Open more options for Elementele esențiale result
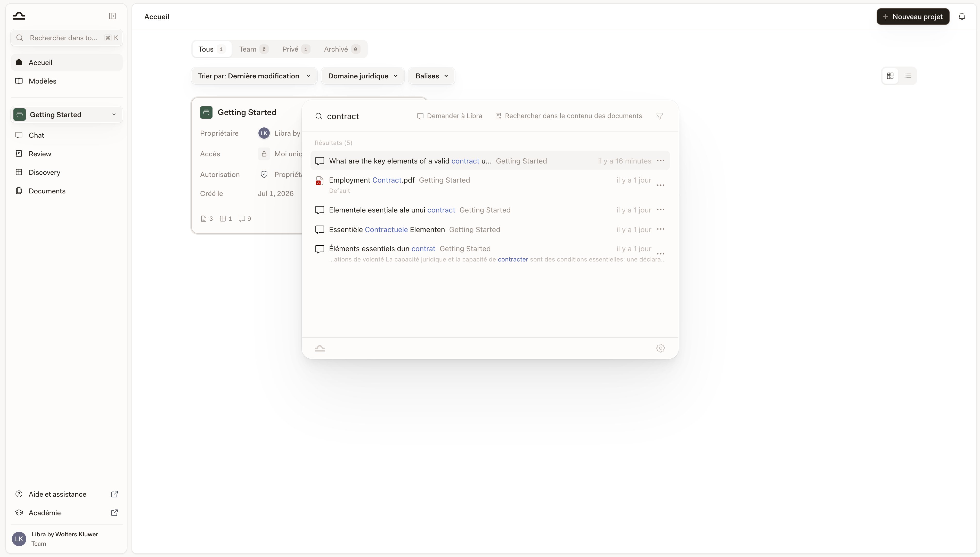The width and height of the screenshot is (980, 557). coord(661,210)
